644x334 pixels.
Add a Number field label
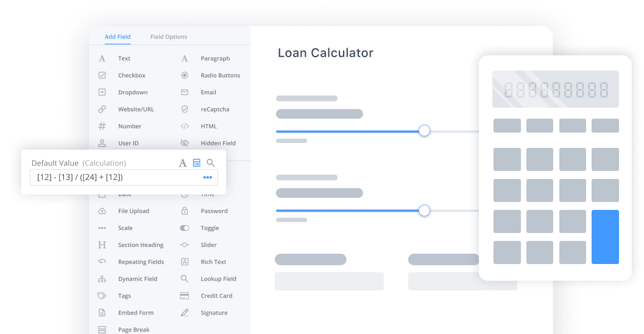tap(130, 126)
